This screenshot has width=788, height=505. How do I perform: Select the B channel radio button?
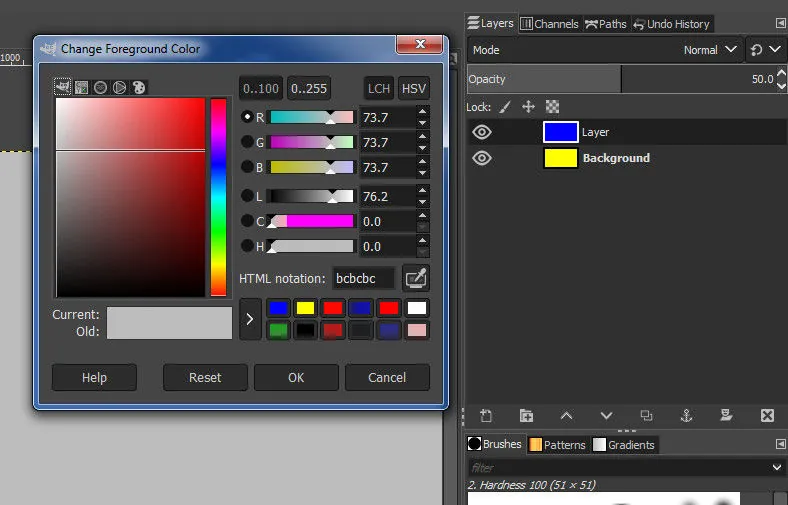pyautogui.click(x=247, y=166)
